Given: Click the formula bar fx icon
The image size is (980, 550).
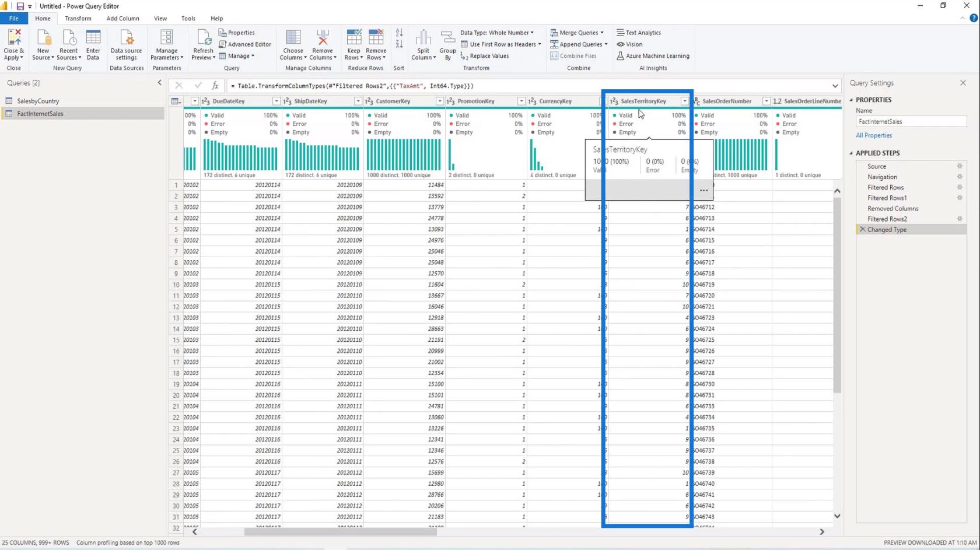Looking at the screenshot, I should [215, 86].
